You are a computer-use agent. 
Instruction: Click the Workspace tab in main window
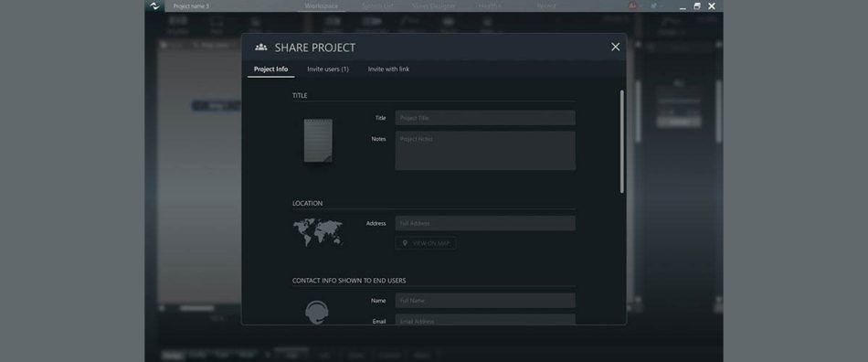pyautogui.click(x=321, y=6)
